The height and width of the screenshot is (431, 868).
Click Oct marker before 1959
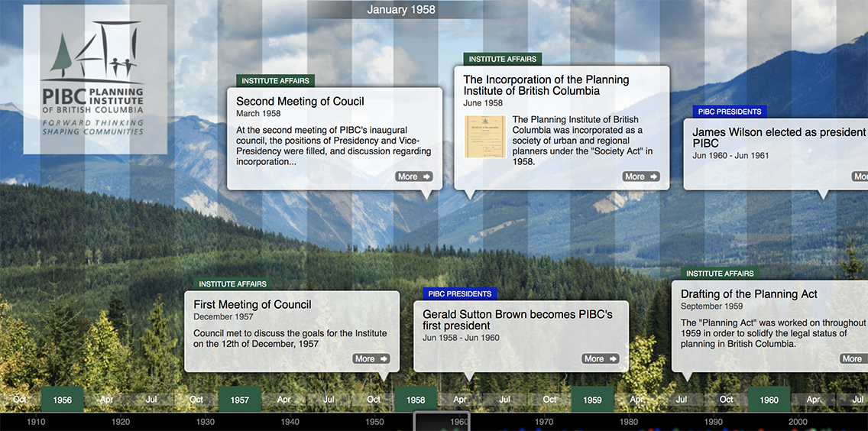tap(549, 400)
